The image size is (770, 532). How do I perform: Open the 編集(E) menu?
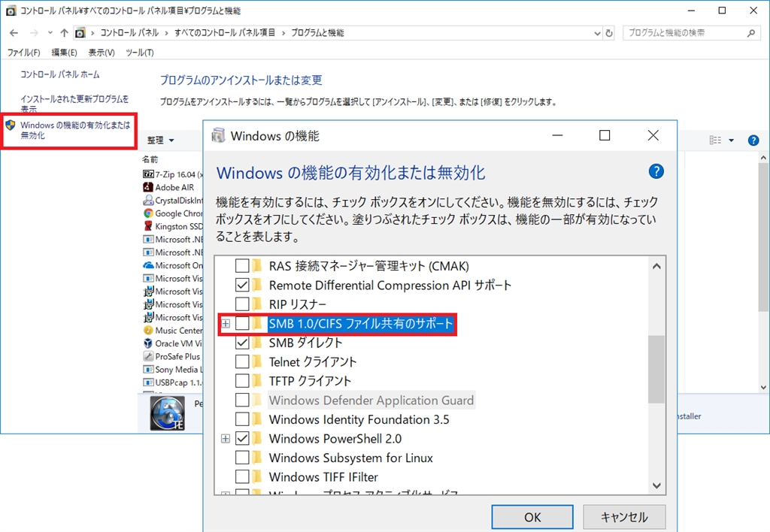click(64, 53)
